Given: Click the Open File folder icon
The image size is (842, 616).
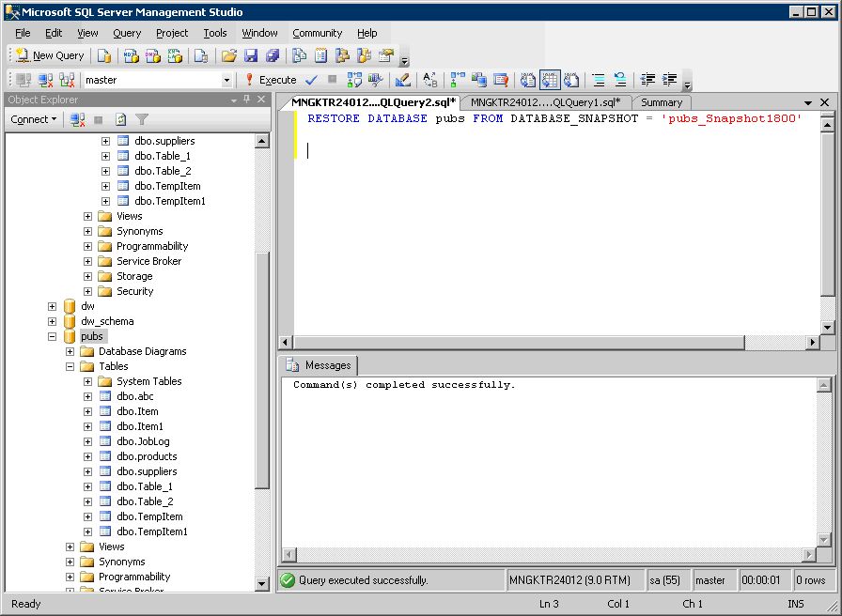Looking at the screenshot, I should (228, 55).
